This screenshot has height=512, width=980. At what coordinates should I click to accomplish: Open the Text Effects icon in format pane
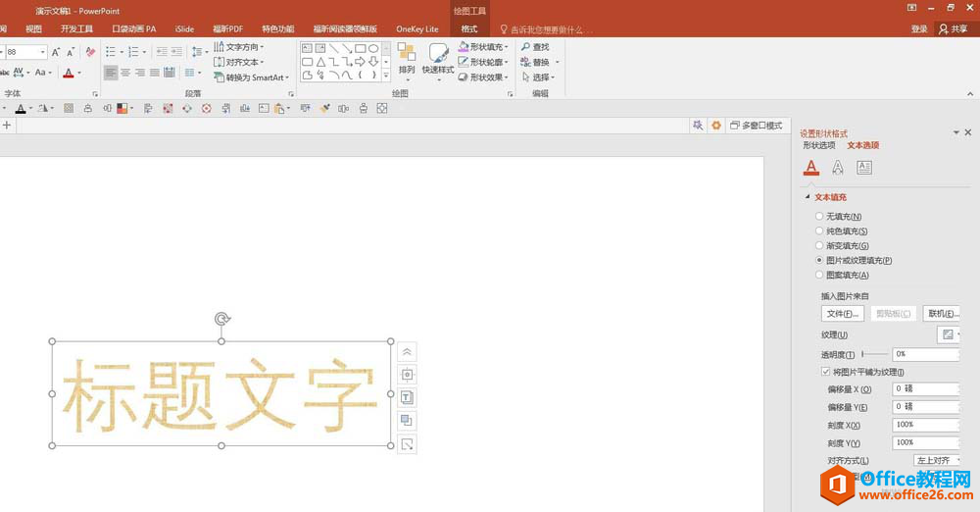tap(837, 168)
